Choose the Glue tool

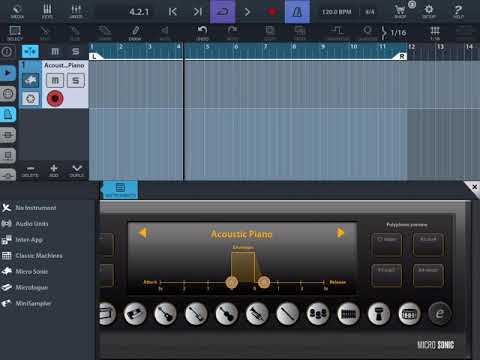[x=75, y=33]
